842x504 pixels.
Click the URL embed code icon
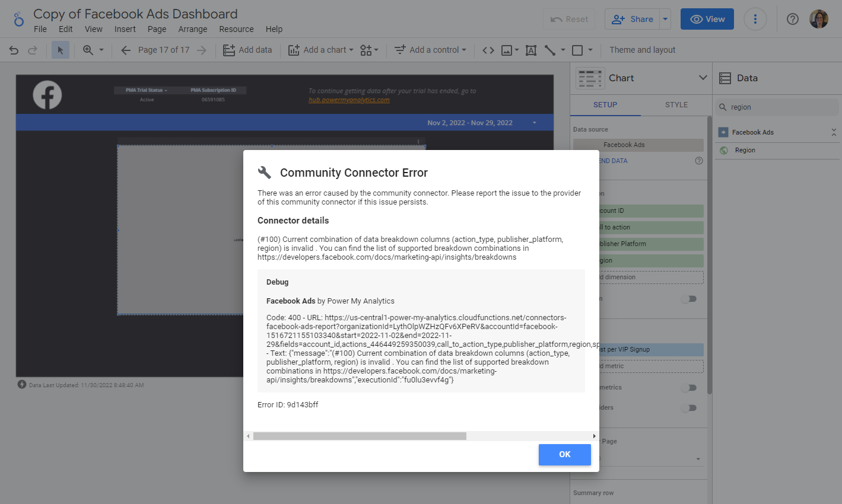click(x=488, y=50)
